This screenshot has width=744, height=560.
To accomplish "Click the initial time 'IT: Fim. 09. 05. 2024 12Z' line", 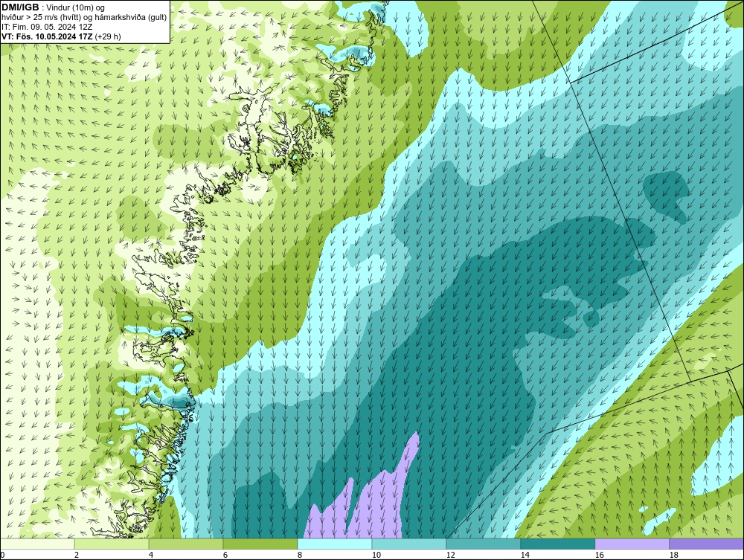I will pos(47,27).
